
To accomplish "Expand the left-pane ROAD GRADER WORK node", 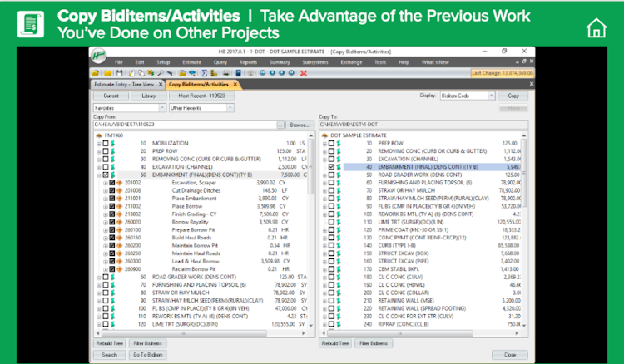I will click(99, 278).
